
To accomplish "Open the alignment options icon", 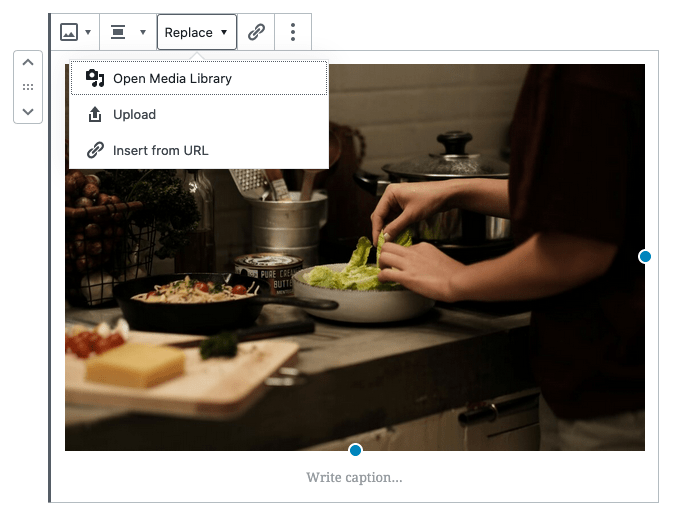I will tap(118, 32).
